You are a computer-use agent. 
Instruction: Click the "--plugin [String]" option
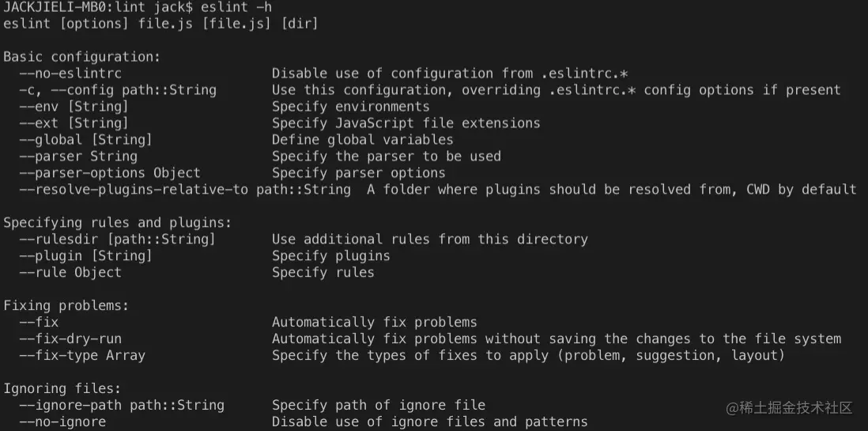(86, 256)
